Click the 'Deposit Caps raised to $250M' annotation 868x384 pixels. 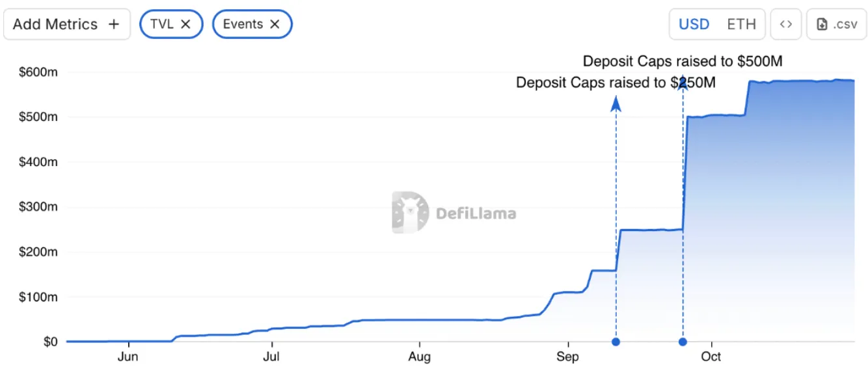click(x=616, y=83)
